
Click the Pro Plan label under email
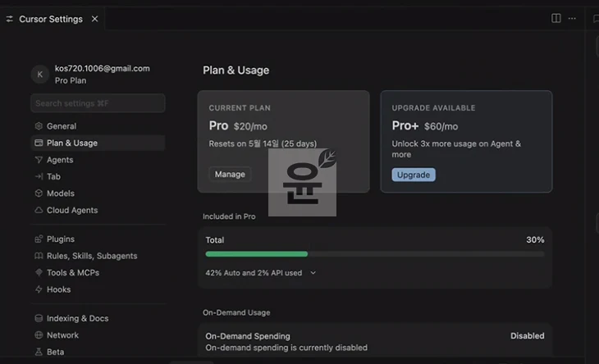tap(71, 80)
